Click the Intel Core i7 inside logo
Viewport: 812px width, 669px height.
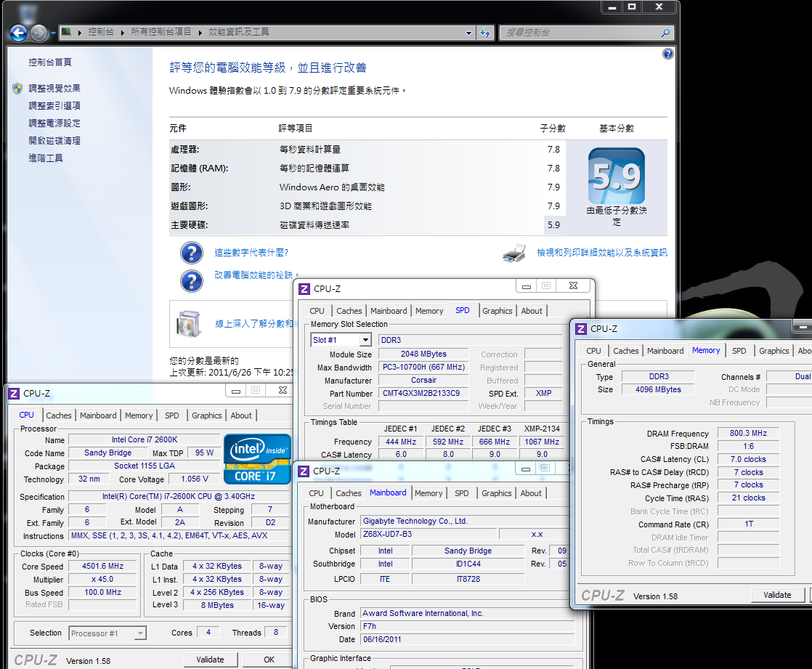coord(257,459)
